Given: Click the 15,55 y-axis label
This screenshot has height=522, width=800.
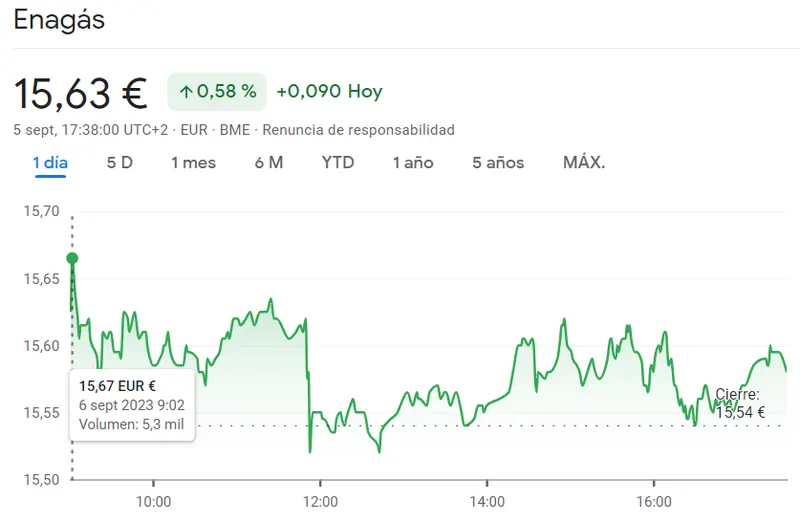Looking at the screenshot, I should (41, 413).
